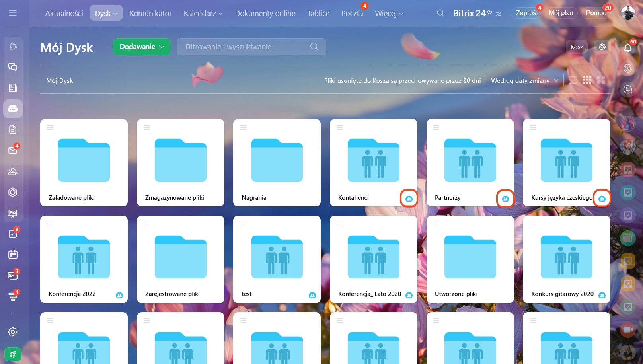Open the Zarejestrowane pliki folder
The image size is (643, 364).
pos(180,259)
